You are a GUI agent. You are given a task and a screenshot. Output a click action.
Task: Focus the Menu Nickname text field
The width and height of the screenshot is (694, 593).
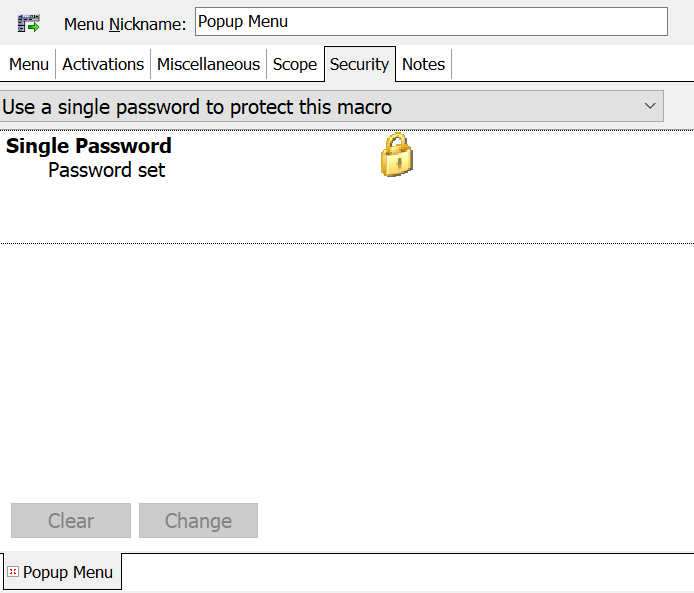[x=430, y=21]
